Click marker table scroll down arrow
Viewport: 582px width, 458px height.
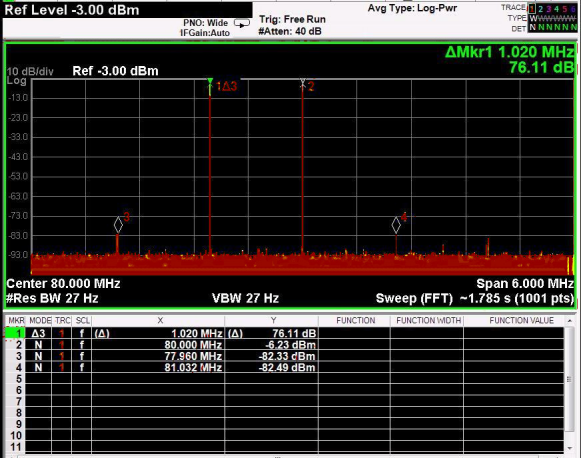pyautogui.click(x=569, y=448)
